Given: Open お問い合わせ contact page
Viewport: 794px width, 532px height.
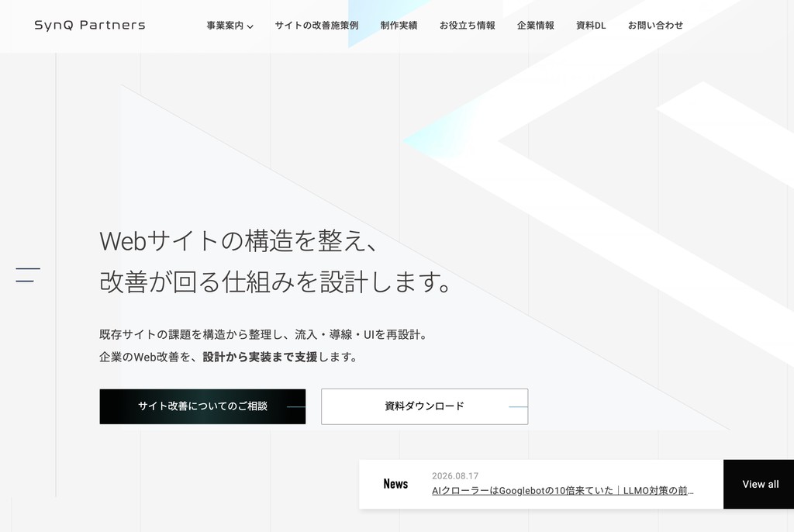Looking at the screenshot, I should (x=655, y=26).
